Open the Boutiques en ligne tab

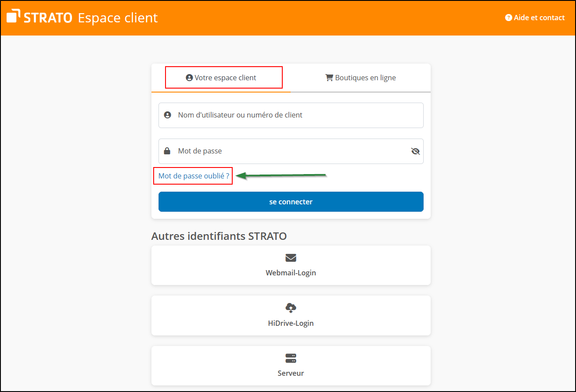pyautogui.click(x=360, y=78)
